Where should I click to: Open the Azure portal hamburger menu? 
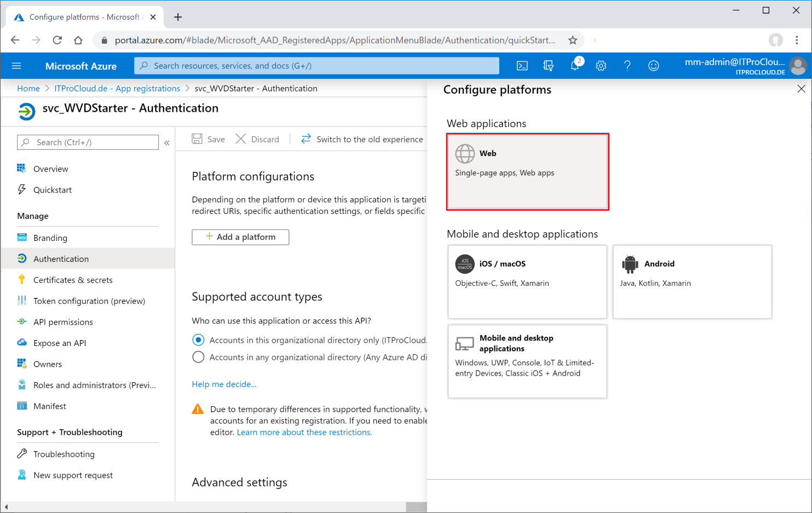tap(16, 66)
